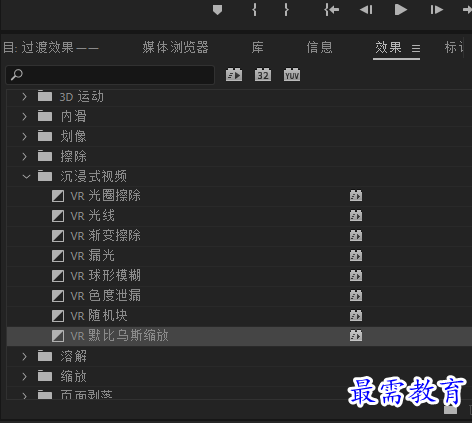Open the 项目: 过渡效果 tab
Viewport: 472px width, 423px height.
point(51,48)
